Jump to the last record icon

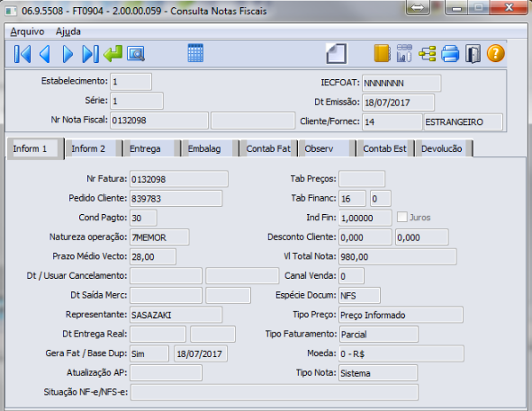coord(91,54)
